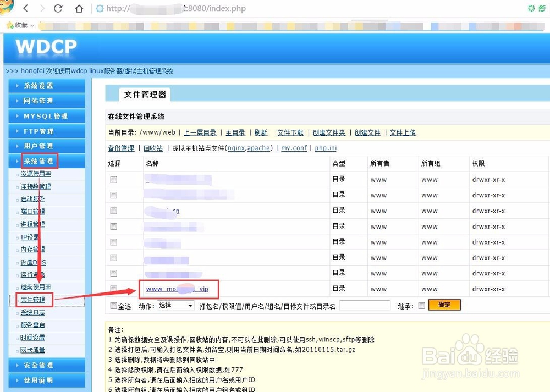Check the fifth directory row checkbox
Viewport: 550px width, 392px height.
pyautogui.click(x=114, y=242)
